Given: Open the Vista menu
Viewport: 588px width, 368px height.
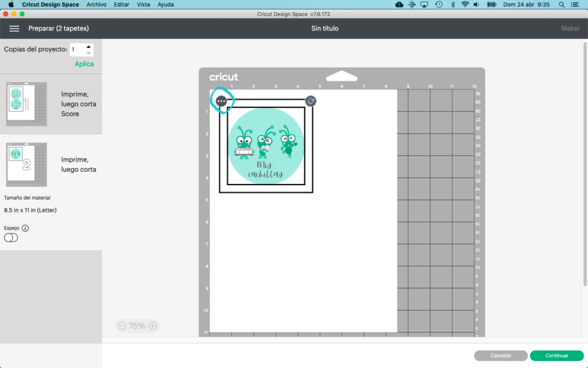Looking at the screenshot, I should [x=143, y=5].
